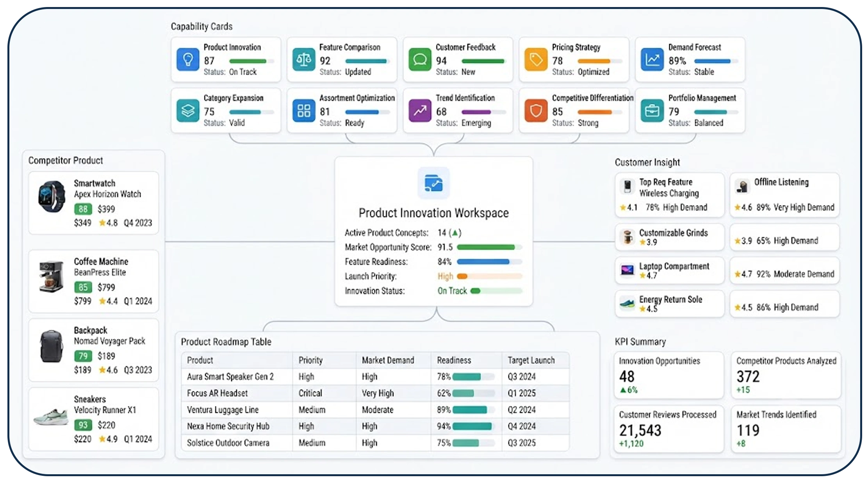The height and width of the screenshot is (484, 868).
Task: Click the Pricing Strategy tag icon
Action: coord(536,59)
